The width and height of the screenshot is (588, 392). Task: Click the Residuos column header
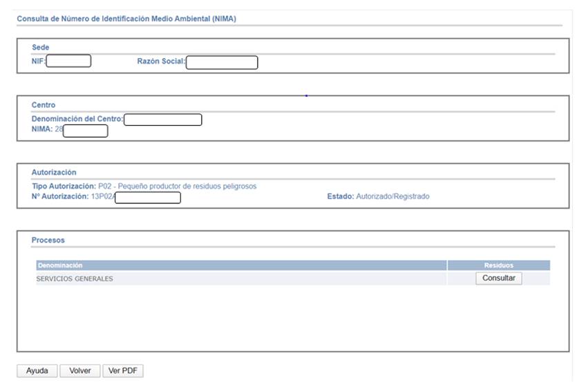(x=498, y=265)
